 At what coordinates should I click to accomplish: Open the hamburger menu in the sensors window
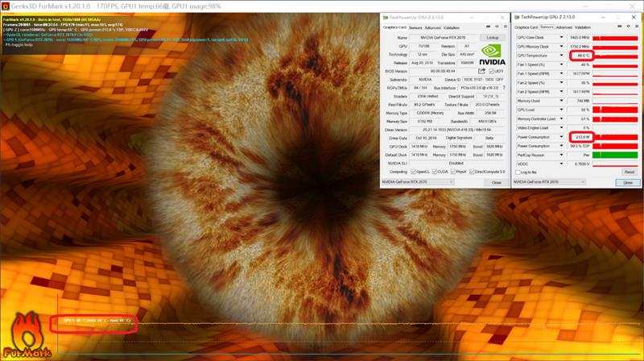pos(634,26)
